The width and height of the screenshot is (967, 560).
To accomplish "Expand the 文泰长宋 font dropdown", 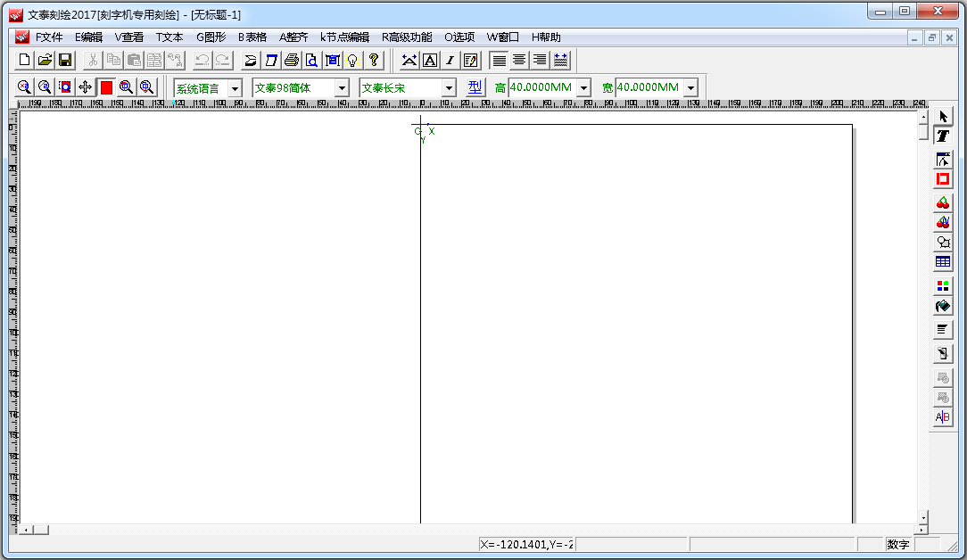I will (x=449, y=87).
